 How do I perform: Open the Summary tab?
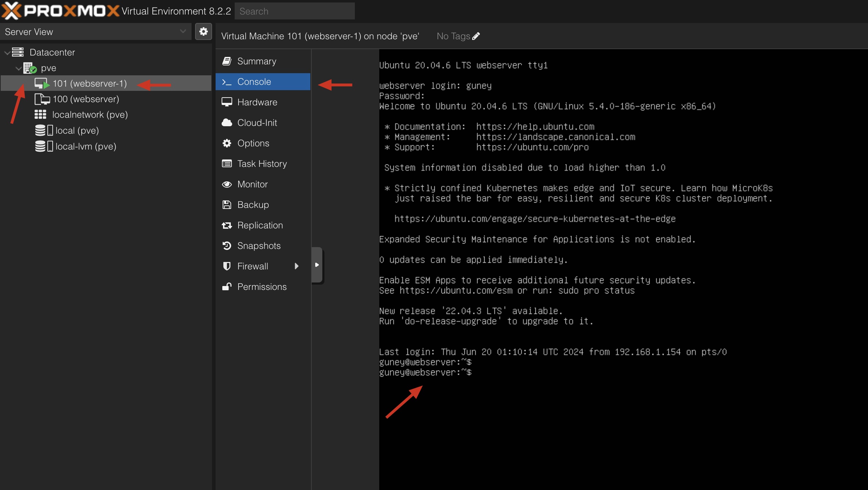(x=263, y=61)
